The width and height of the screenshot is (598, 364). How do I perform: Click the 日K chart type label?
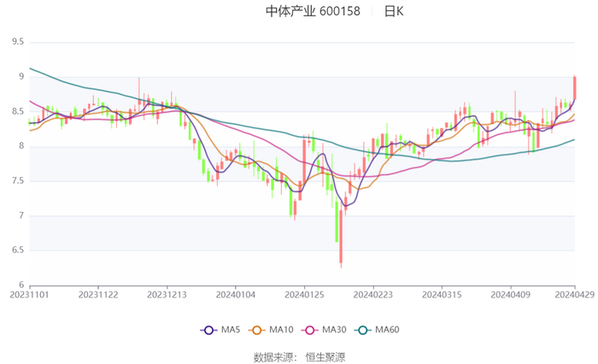[x=394, y=12]
